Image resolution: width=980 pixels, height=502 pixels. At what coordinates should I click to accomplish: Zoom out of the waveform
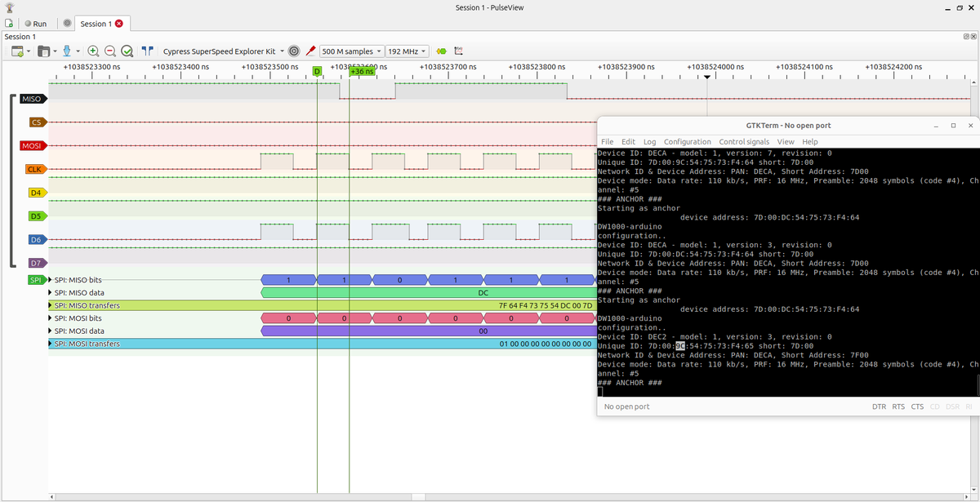[x=110, y=51]
